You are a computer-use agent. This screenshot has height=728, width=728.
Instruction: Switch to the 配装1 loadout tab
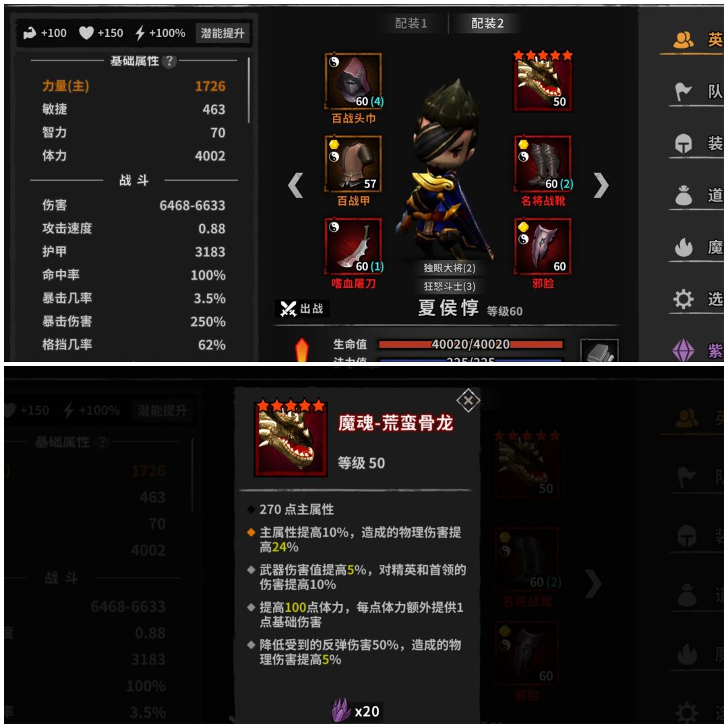click(x=411, y=23)
